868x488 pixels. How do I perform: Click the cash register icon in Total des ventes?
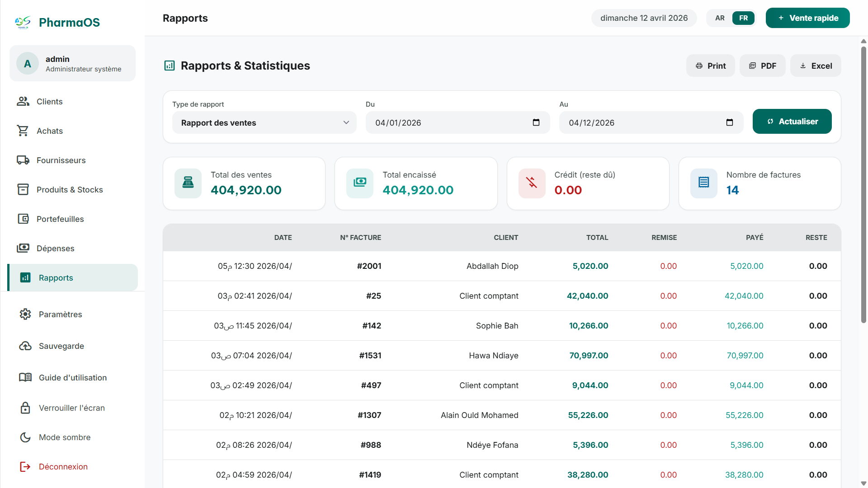188,183
